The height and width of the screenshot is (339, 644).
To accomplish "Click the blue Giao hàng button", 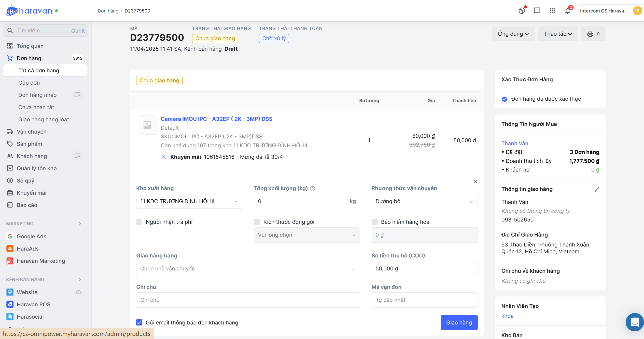I will [459, 322].
